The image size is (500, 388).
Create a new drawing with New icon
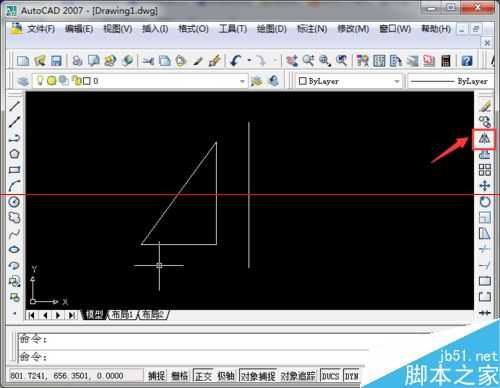23,61
